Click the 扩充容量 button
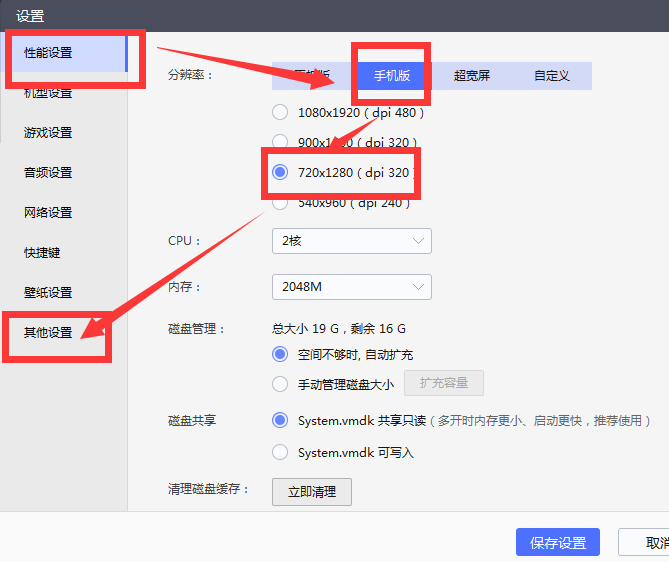The image size is (669, 562). [x=443, y=383]
